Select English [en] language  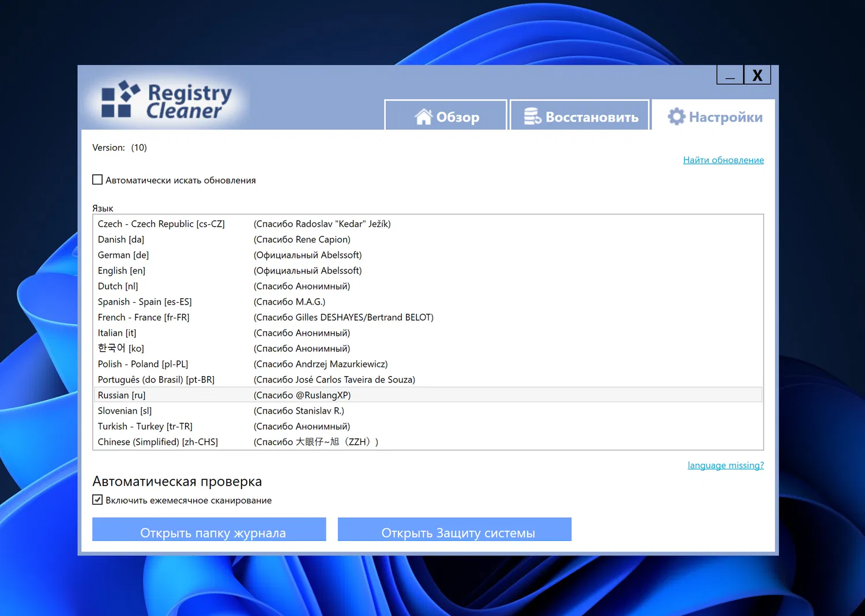coord(428,271)
